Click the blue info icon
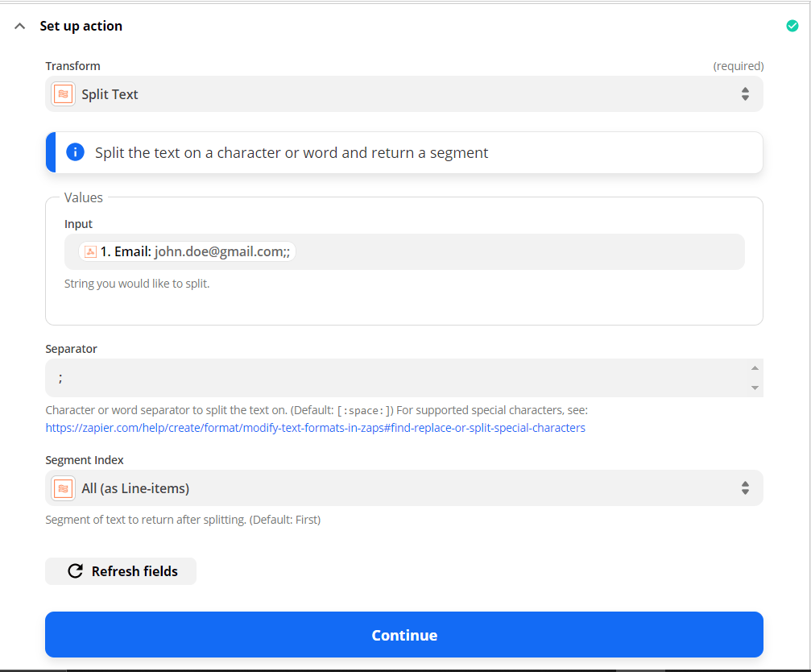Viewport: 811px width, 672px height. click(x=75, y=152)
